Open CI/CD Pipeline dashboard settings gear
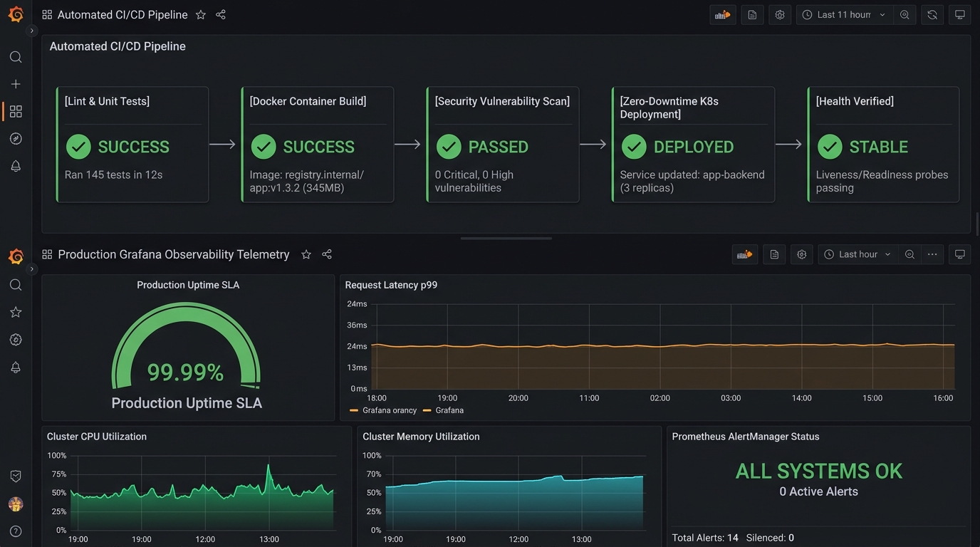The image size is (980, 547). (x=780, y=15)
